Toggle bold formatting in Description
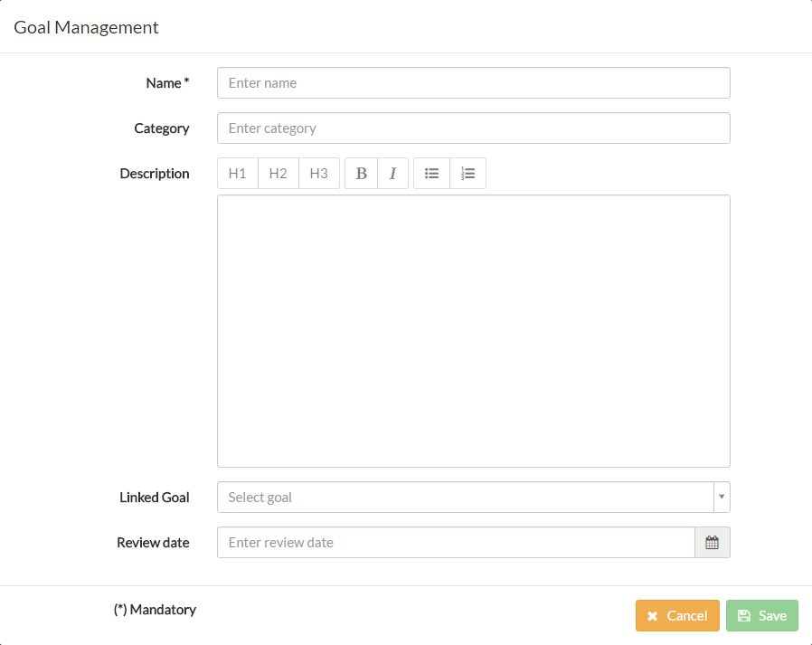This screenshot has width=812, height=645. (x=362, y=174)
